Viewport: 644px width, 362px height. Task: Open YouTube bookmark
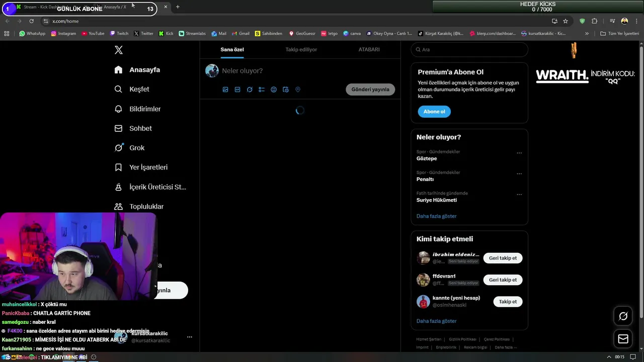pos(93,34)
